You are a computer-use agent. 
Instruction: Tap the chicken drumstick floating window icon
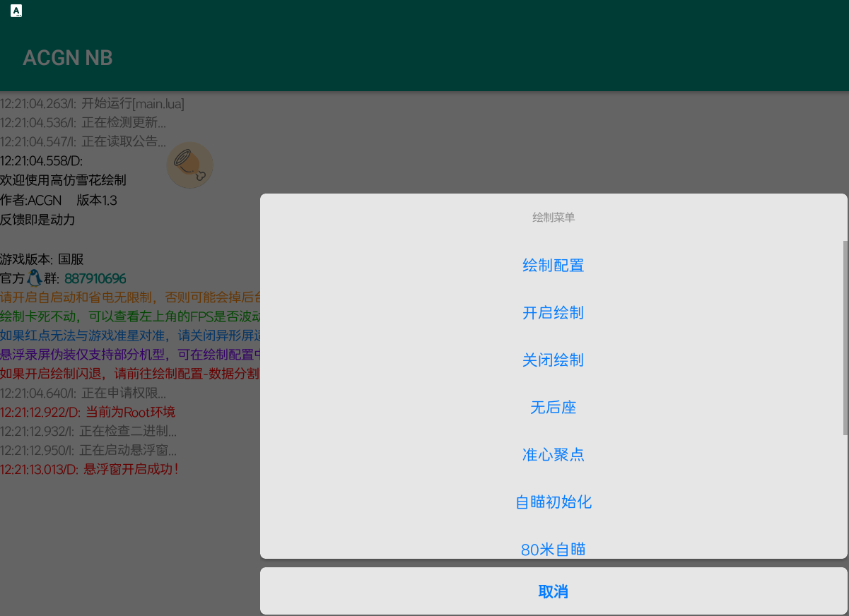[189, 165]
